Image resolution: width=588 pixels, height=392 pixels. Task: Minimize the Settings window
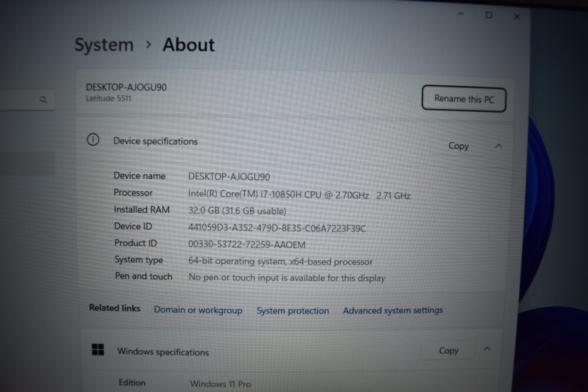point(460,14)
